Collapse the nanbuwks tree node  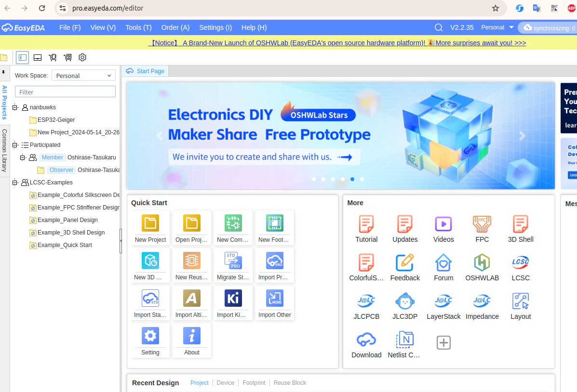coord(15,107)
